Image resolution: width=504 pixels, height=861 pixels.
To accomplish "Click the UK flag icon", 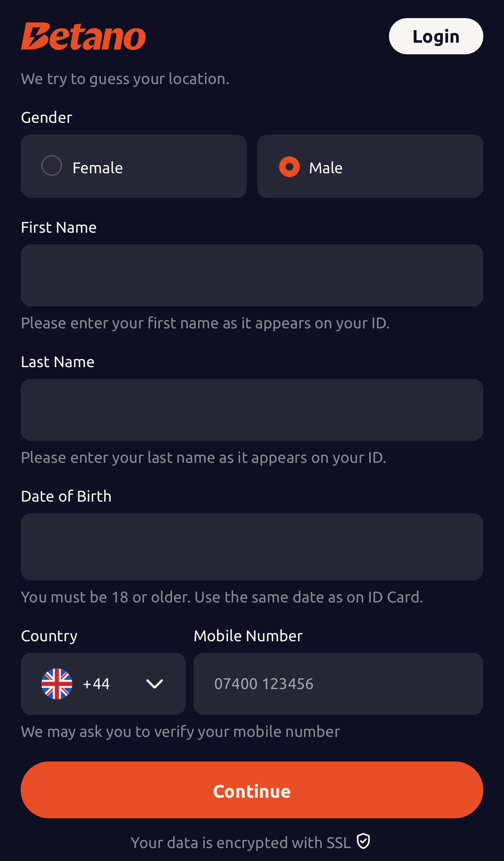I will (x=57, y=684).
